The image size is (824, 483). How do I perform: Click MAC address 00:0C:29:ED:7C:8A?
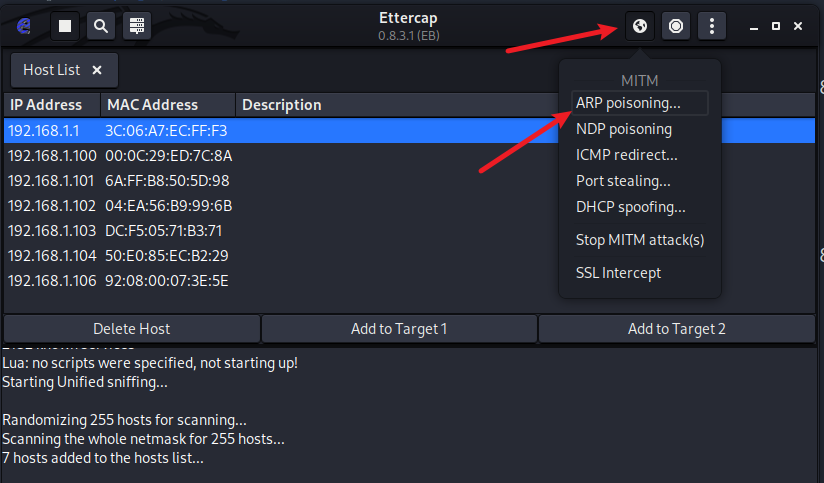[x=169, y=156]
